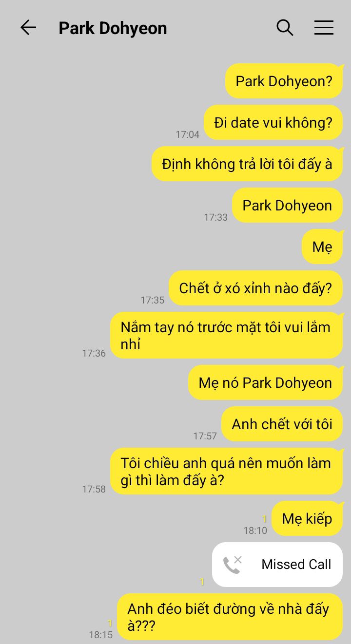
Task: Tap the unread "1" marker beside Missed Call
Action: coord(202,582)
